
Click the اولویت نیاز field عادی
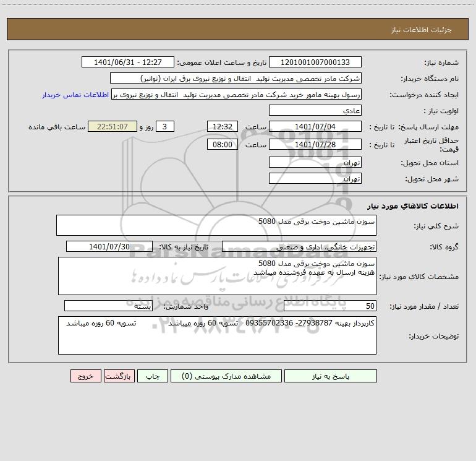(315, 110)
